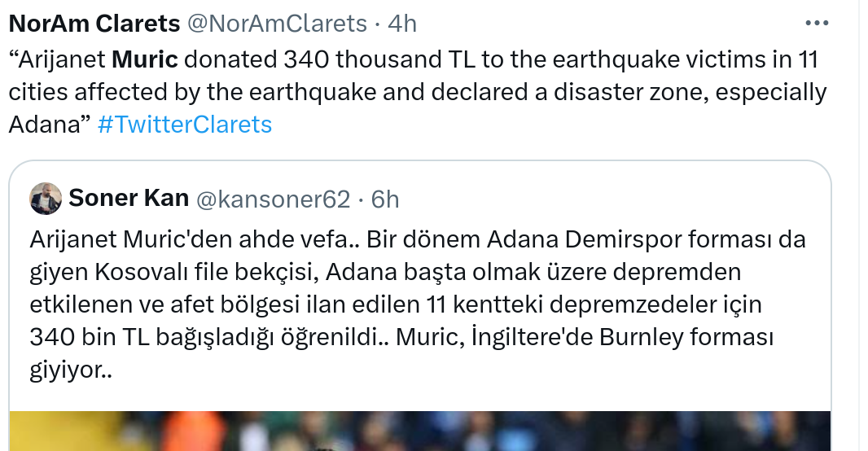Click the Soner Kan display name
Viewport: 868px width, 451px height.
pos(129,199)
